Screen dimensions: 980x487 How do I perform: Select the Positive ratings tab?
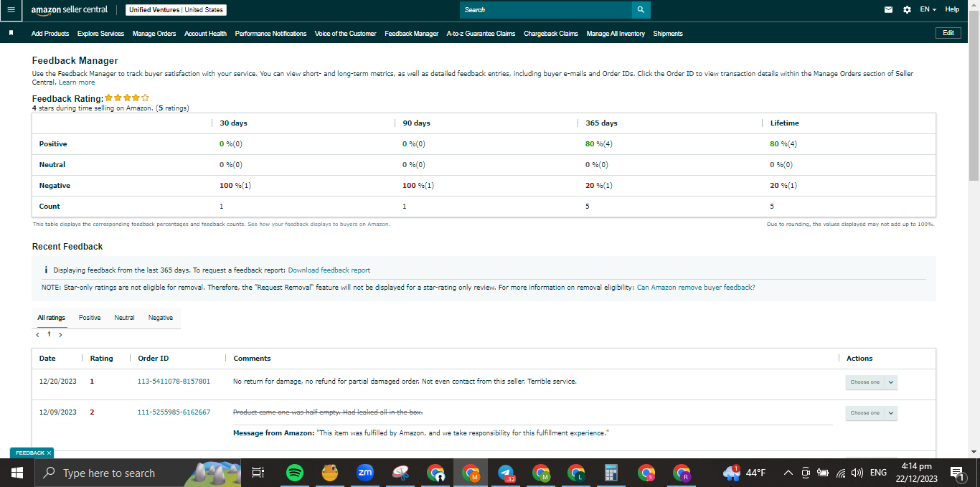point(90,318)
